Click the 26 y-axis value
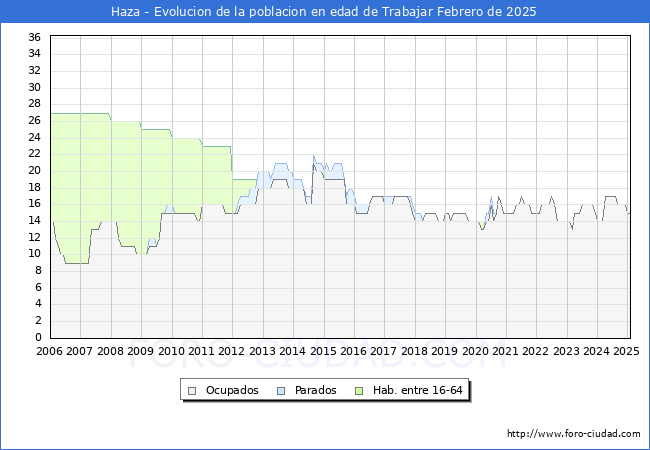Image resolution: width=650 pixels, height=450 pixels. tap(35, 121)
